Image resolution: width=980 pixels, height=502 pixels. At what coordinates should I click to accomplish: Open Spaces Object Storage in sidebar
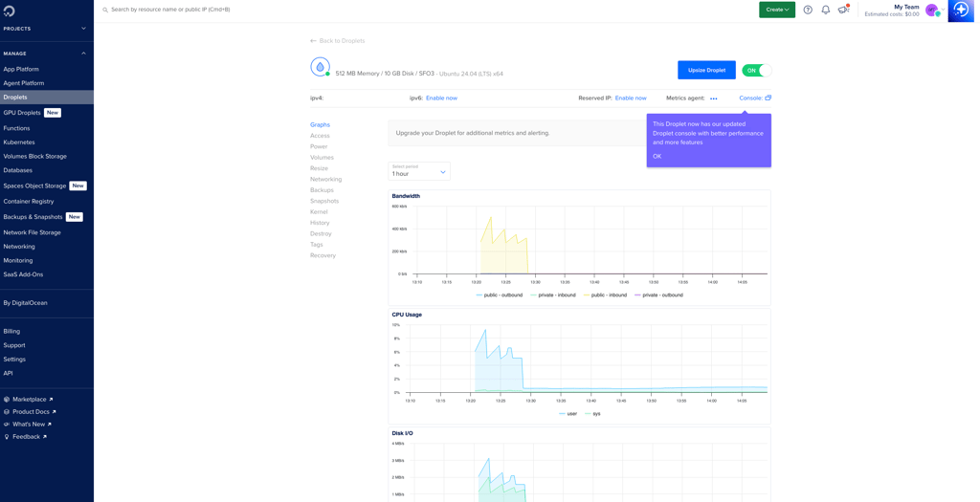coord(47,186)
